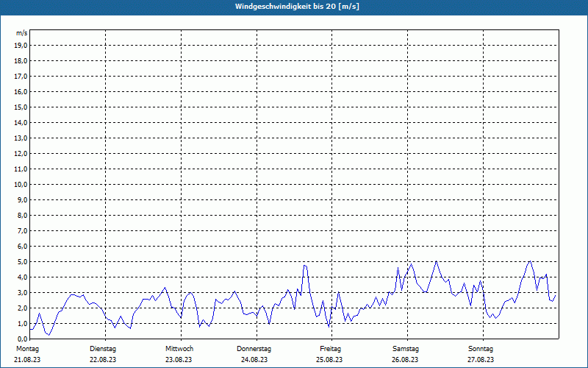Click the y-axis value 9,0
The height and width of the screenshot is (368, 588).
22,199
